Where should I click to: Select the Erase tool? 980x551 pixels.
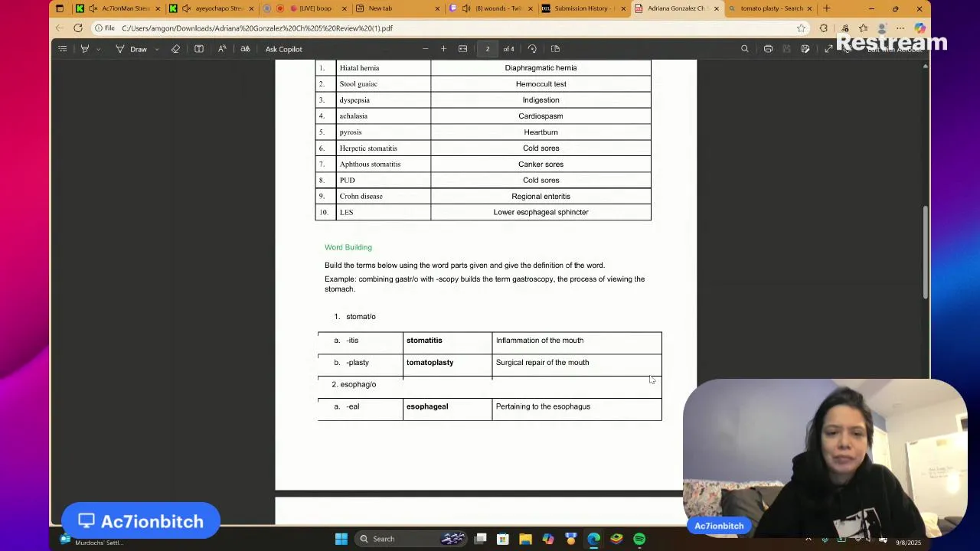pos(175,49)
